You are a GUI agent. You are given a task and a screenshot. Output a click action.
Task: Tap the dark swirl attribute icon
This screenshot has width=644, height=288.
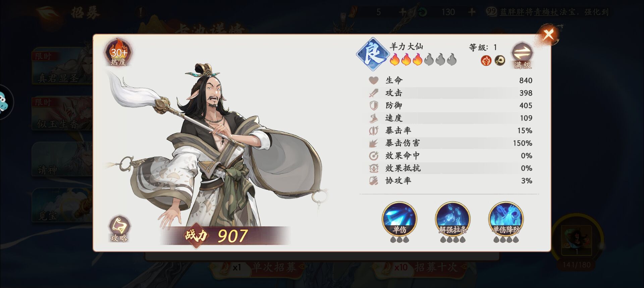tap(500, 60)
